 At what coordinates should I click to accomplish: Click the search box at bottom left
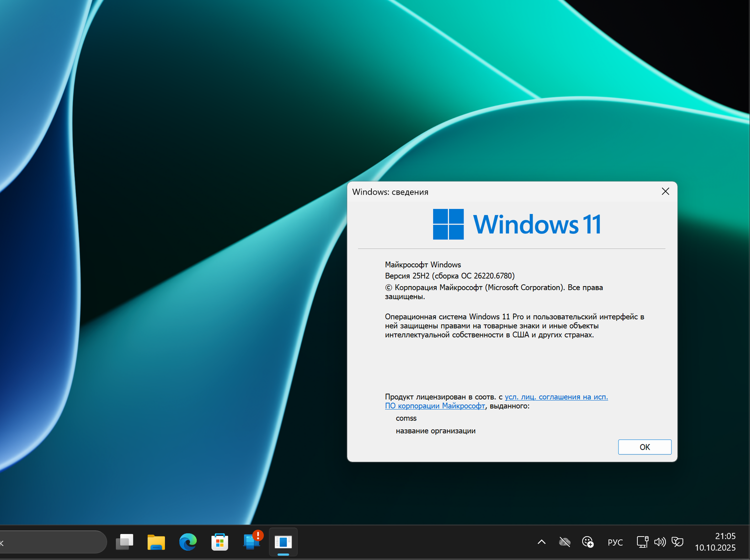click(x=50, y=542)
